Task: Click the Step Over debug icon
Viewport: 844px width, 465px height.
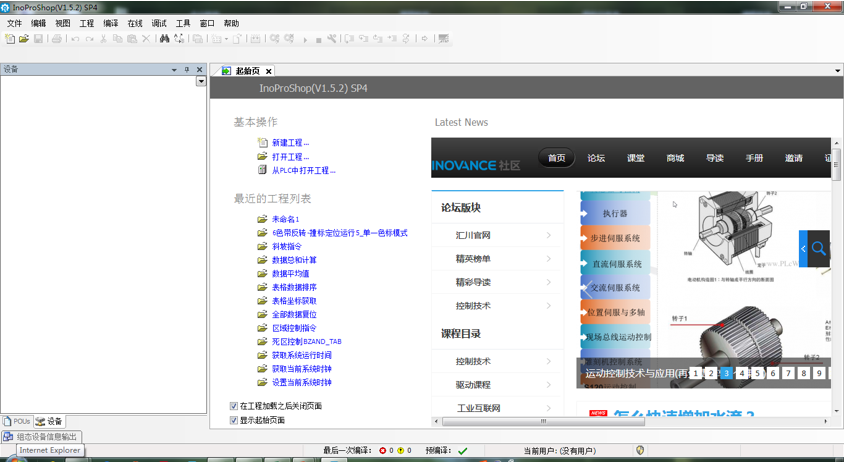Action: click(350, 39)
